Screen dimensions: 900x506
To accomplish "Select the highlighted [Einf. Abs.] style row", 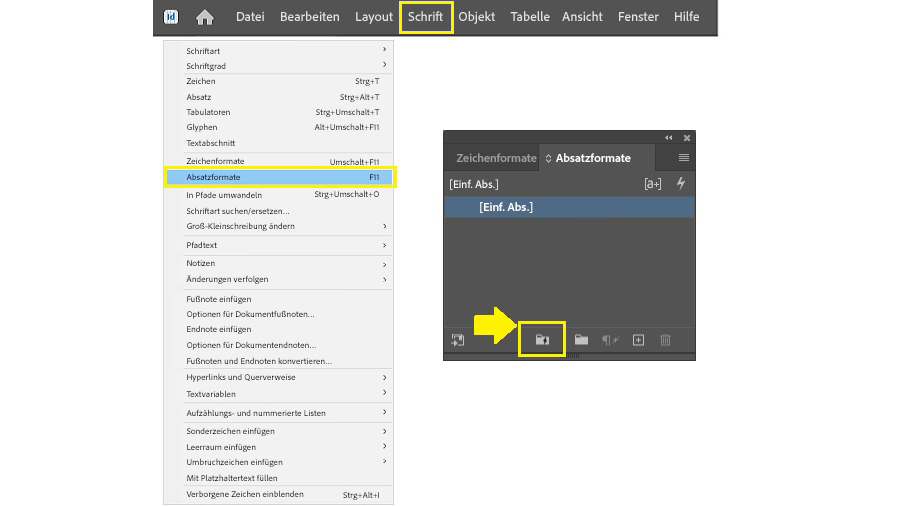I will 568,207.
